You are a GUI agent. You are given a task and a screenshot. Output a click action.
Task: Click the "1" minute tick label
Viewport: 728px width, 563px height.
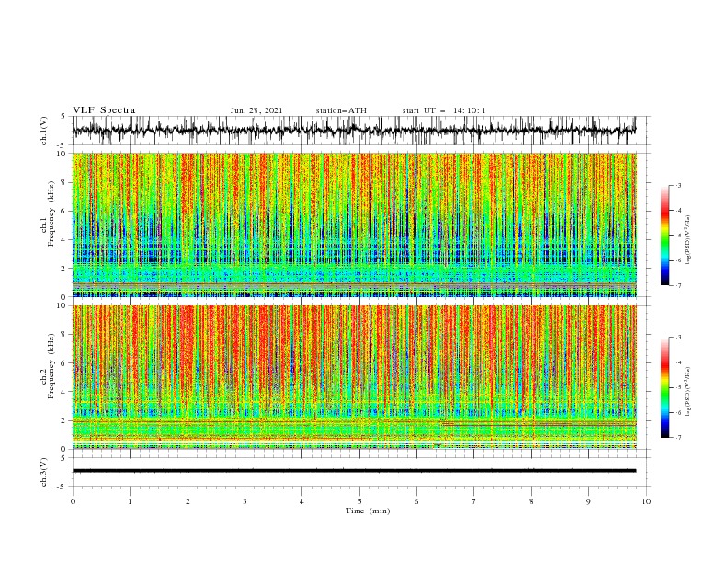[x=131, y=501]
